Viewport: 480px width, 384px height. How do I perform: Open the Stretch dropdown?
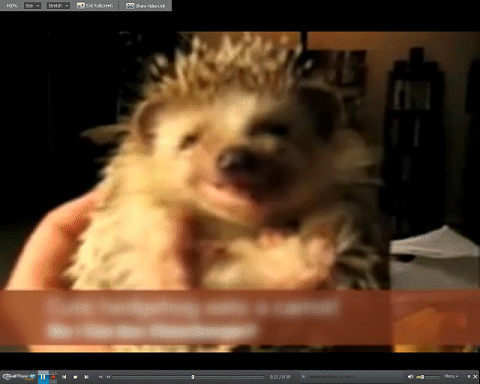[58, 6]
